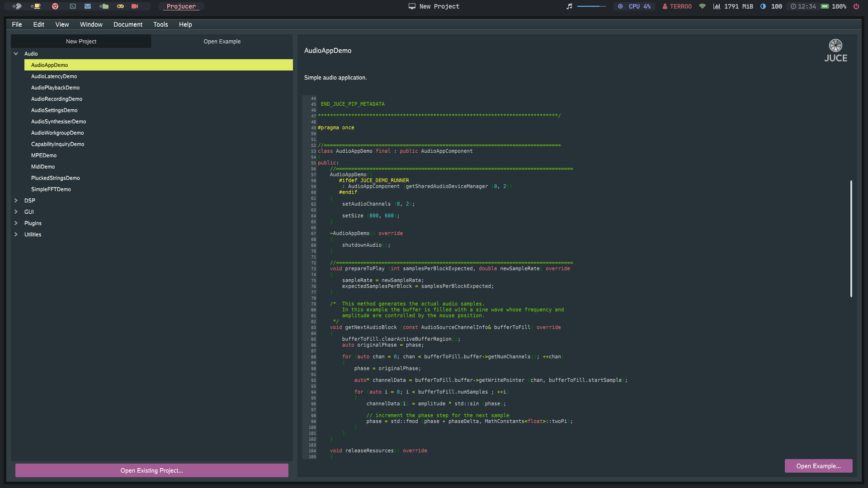Click the game controller workspace icon
The width and height of the screenshot is (868, 488).
click(x=120, y=6)
